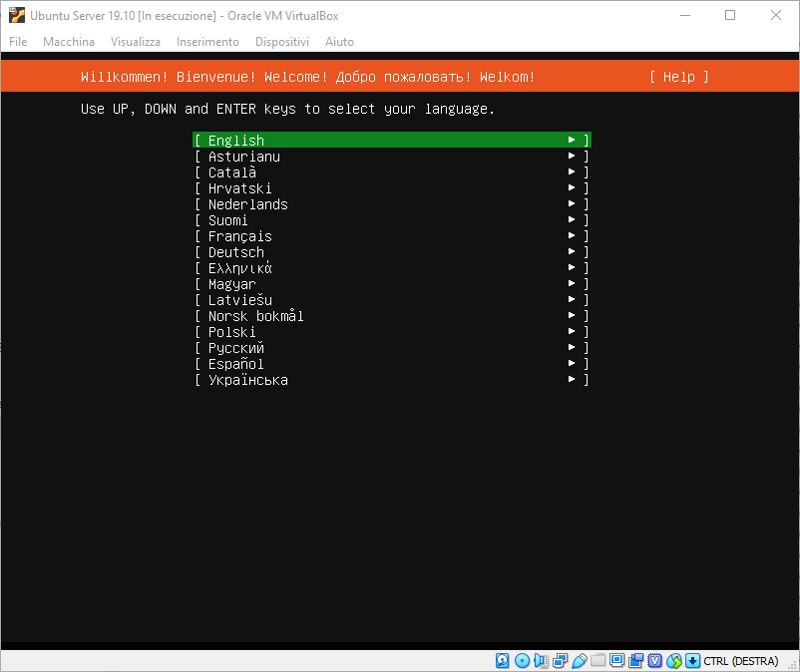
Task: Expand the arrow on the Ελληνικά row
Action: coord(572,267)
